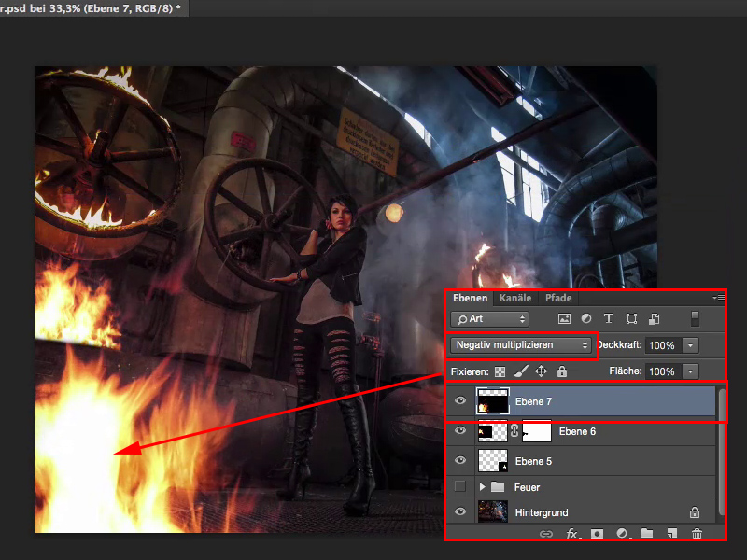Select the Ebene 7 thumbnail
Image resolution: width=747 pixels, height=560 pixels.
point(493,401)
